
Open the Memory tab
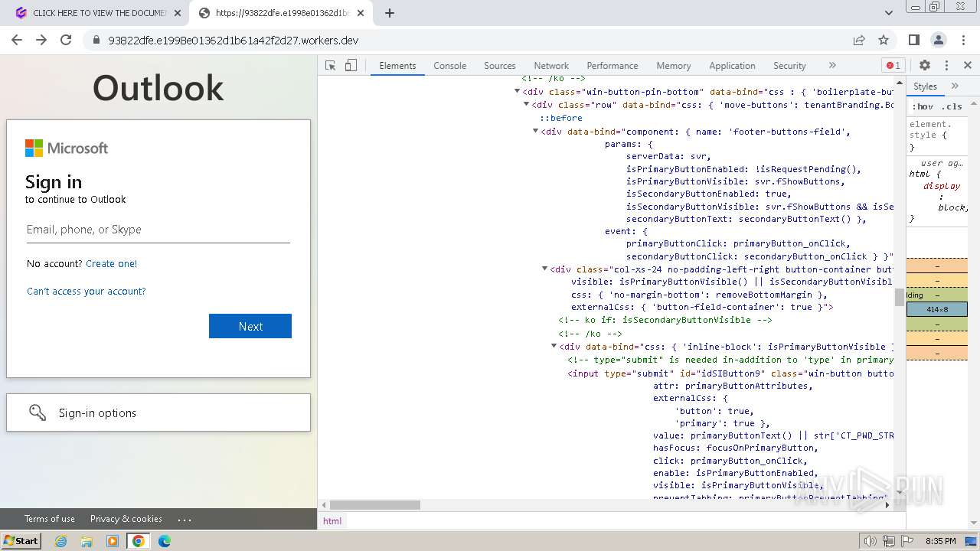coord(674,66)
